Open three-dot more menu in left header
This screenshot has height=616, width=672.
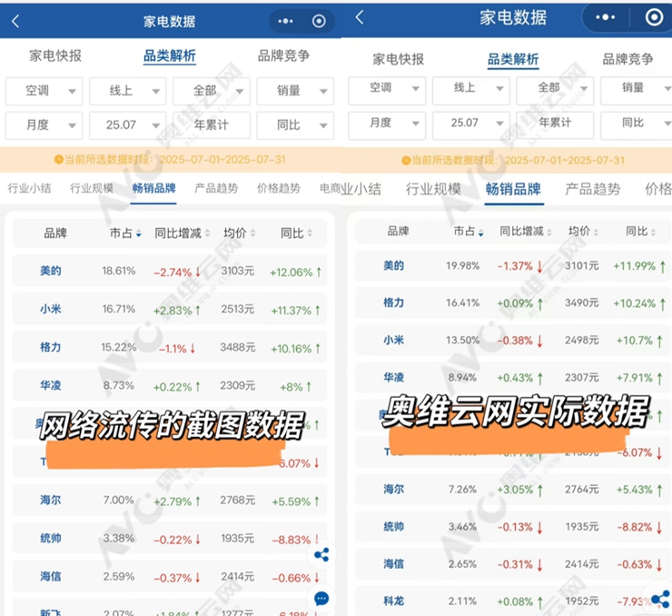pyautogui.click(x=285, y=21)
